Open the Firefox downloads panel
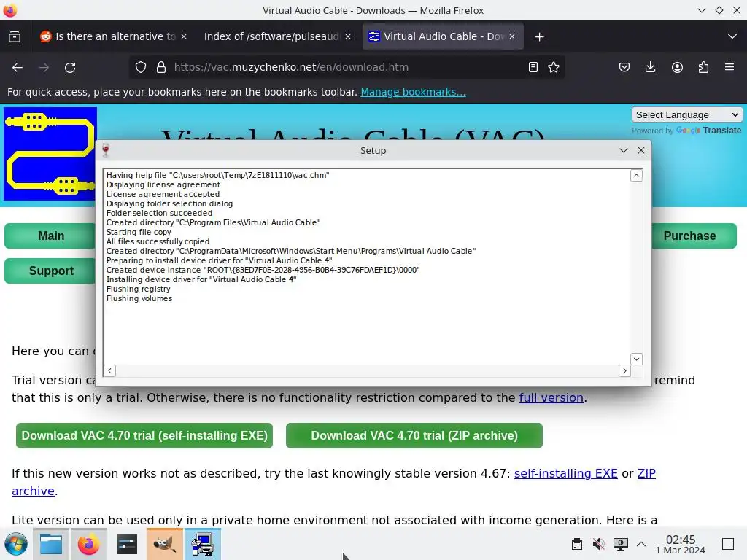The height and width of the screenshot is (560, 747). click(650, 67)
